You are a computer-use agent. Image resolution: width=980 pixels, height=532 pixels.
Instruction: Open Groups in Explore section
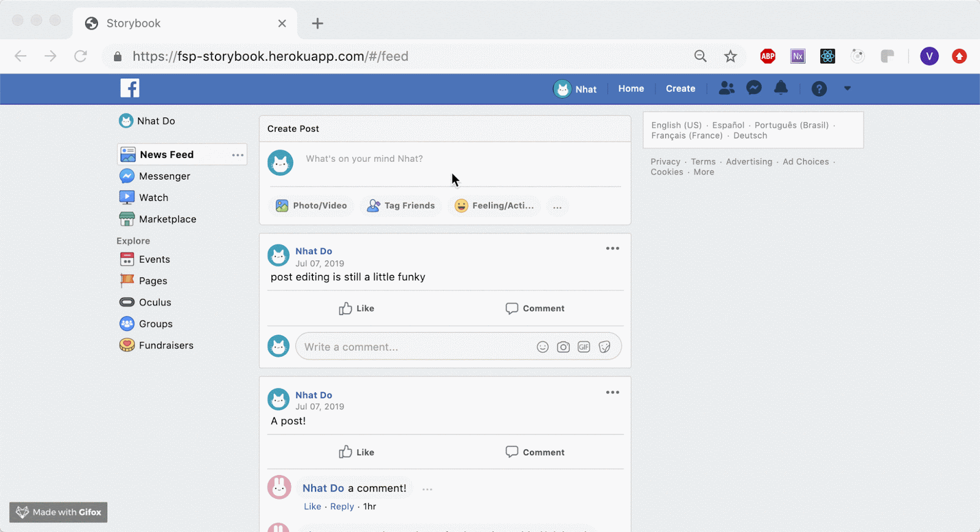click(146, 324)
